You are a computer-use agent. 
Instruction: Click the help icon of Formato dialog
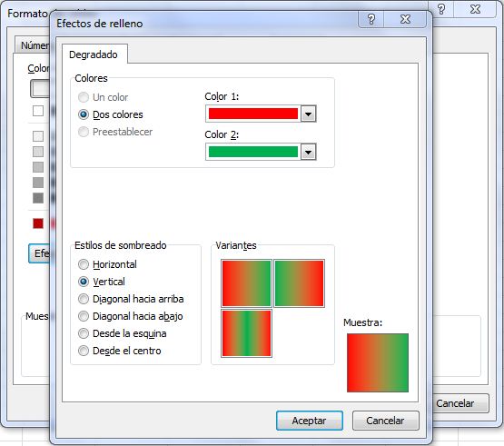pos(441,9)
